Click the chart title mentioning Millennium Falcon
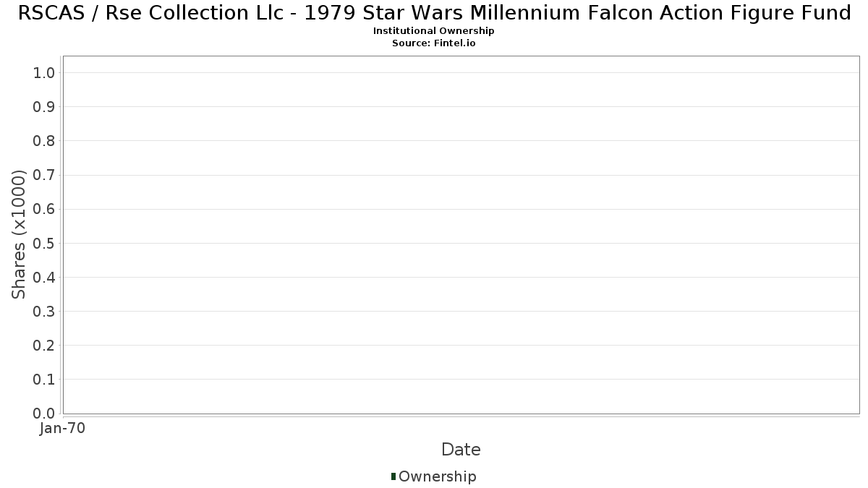 [x=434, y=13]
